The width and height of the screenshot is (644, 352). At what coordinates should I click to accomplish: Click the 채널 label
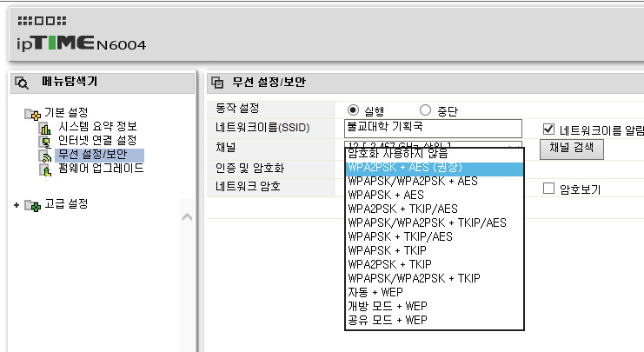225,148
